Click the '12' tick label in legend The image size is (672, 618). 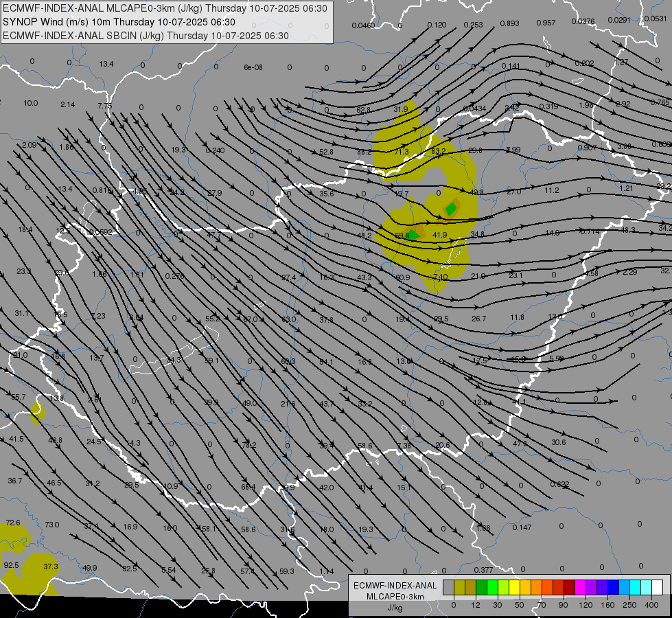coord(475,605)
